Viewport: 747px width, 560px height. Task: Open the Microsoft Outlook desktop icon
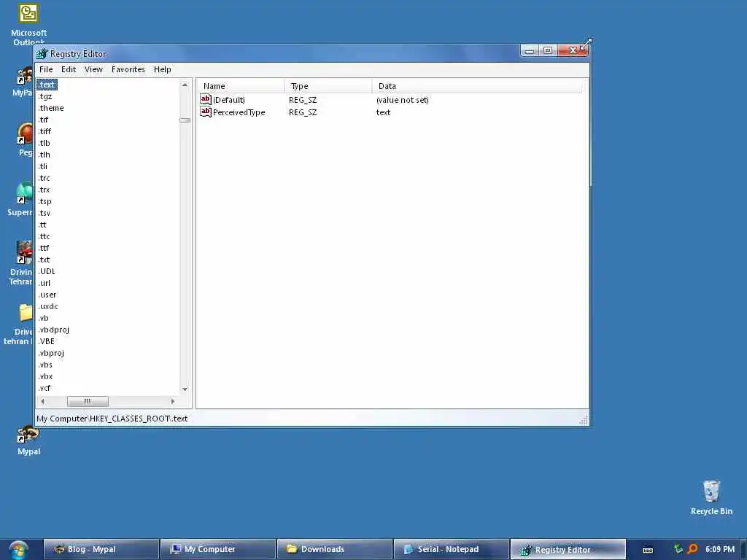[x=28, y=13]
